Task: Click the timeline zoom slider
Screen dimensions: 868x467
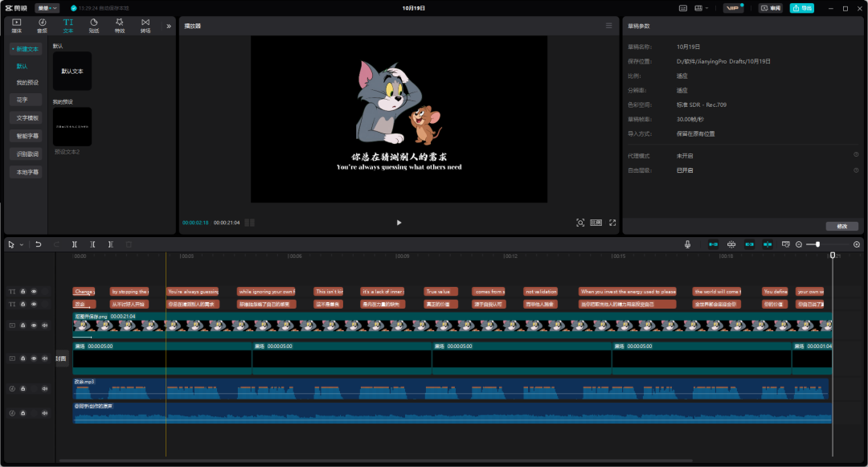Action: [818, 244]
